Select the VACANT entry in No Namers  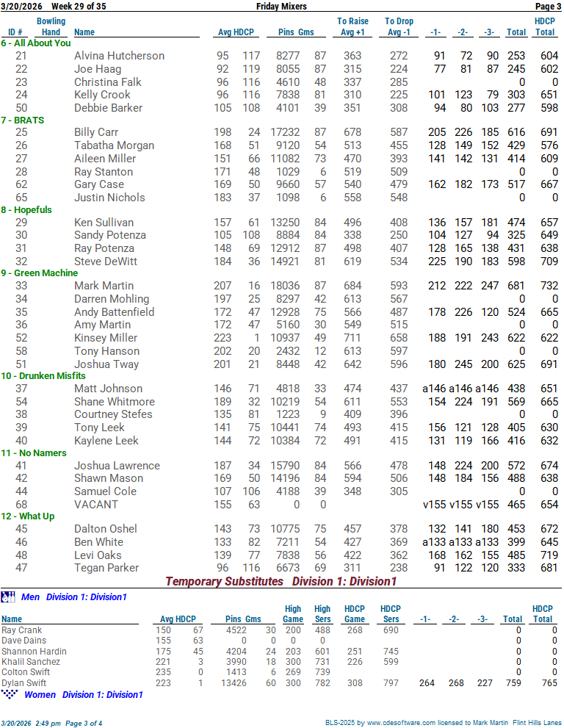click(95, 505)
